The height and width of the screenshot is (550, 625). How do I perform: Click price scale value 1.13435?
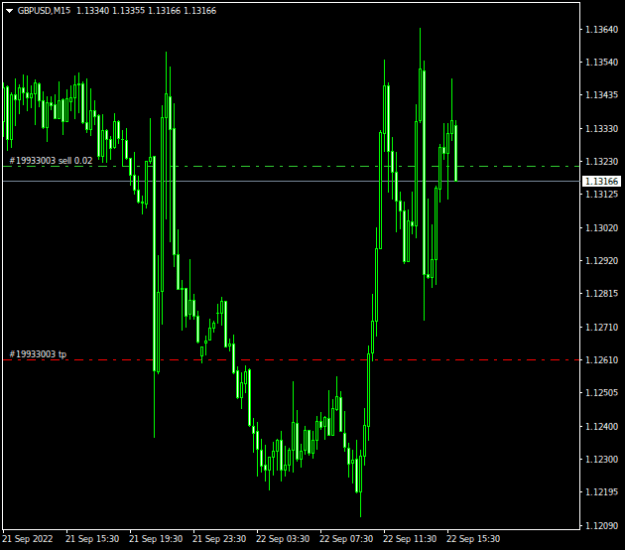click(x=601, y=95)
